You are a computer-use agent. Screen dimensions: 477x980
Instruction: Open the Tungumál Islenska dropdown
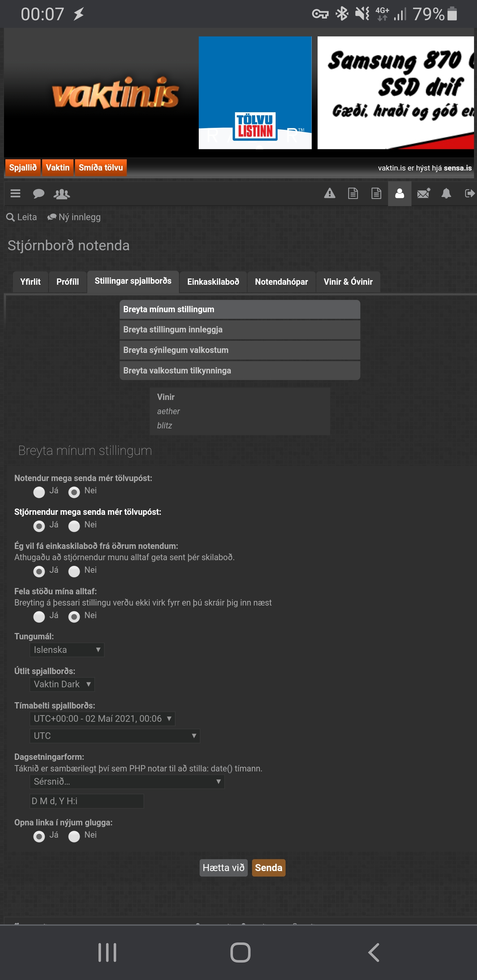point(67,650)
